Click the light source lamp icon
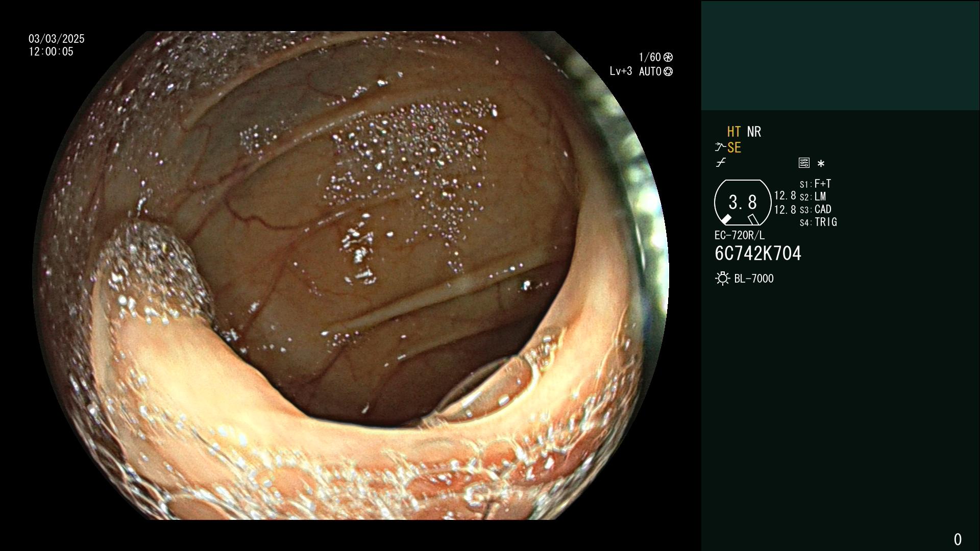The image size is (980, 551). (722, 279)
